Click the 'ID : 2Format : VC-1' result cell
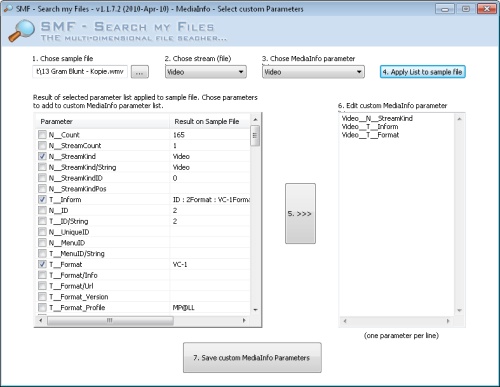This screenshot has width=500, height=387. pyautogui.click(x=211, y=199)
